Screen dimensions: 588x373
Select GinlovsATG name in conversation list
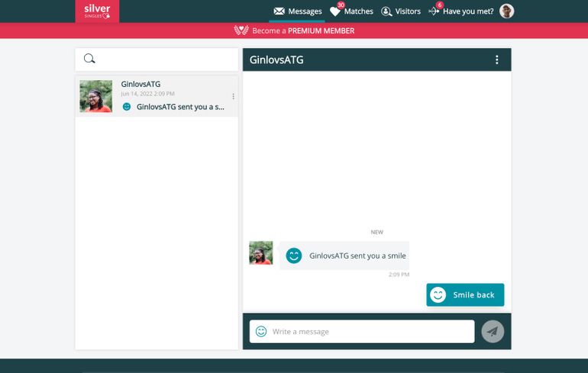click(x=141, y=84)
